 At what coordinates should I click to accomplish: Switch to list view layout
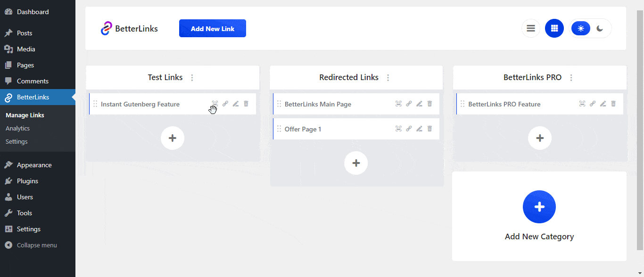531,28
